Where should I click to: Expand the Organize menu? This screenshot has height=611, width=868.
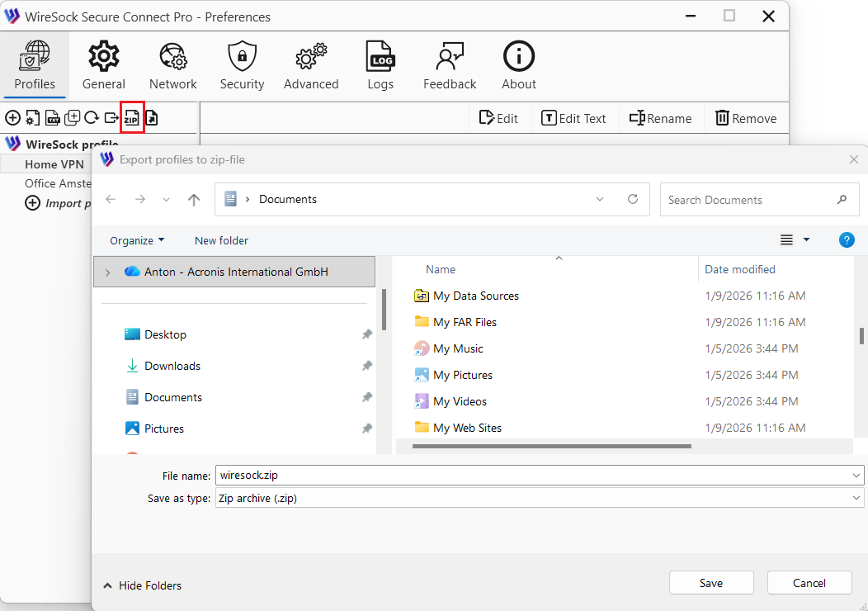pyautogui.click(x=136, y=240)
